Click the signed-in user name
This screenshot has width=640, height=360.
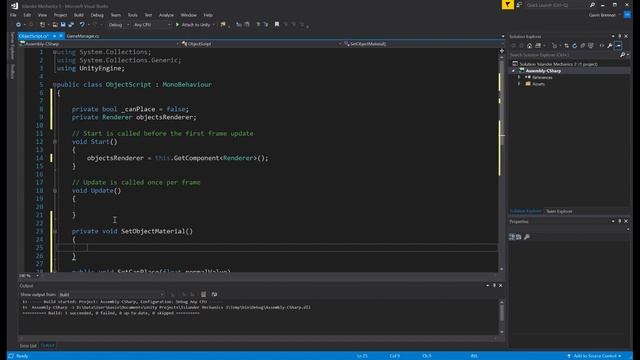pos(602,15)
